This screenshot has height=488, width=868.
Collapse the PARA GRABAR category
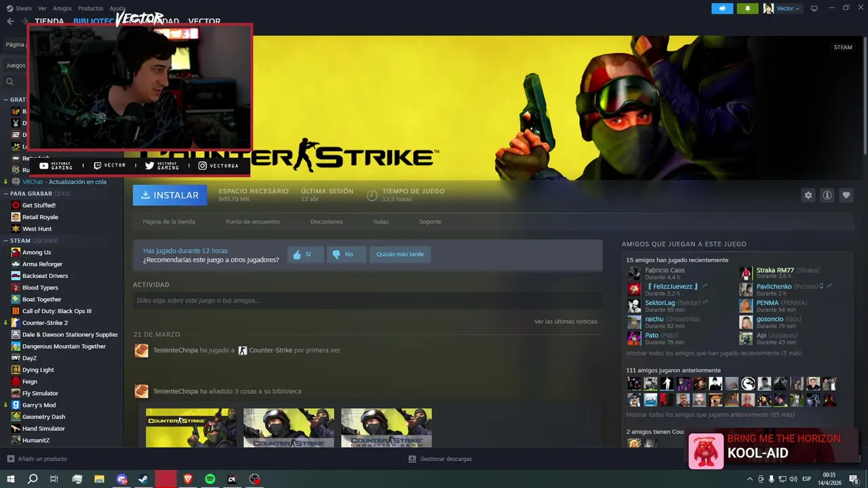point(6,193)
